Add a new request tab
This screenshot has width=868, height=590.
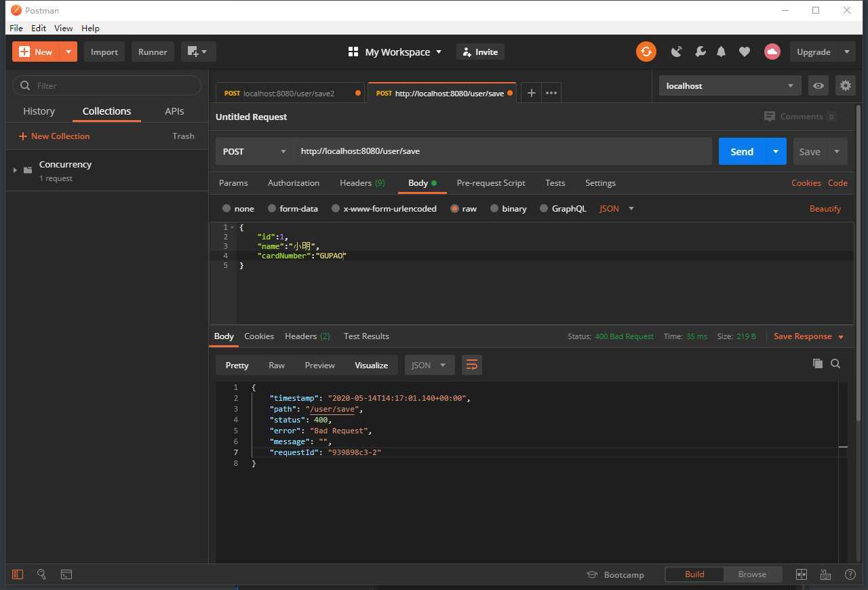point(532,93)
